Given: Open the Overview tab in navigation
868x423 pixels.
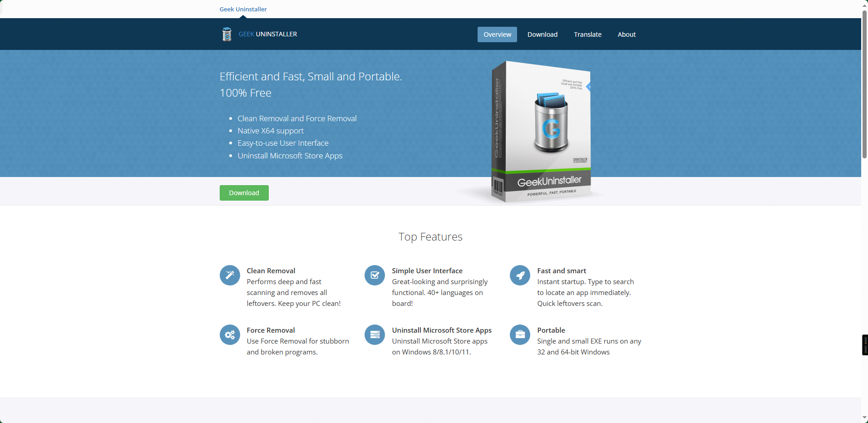Looking at the screenshot, I should (497, 34).
